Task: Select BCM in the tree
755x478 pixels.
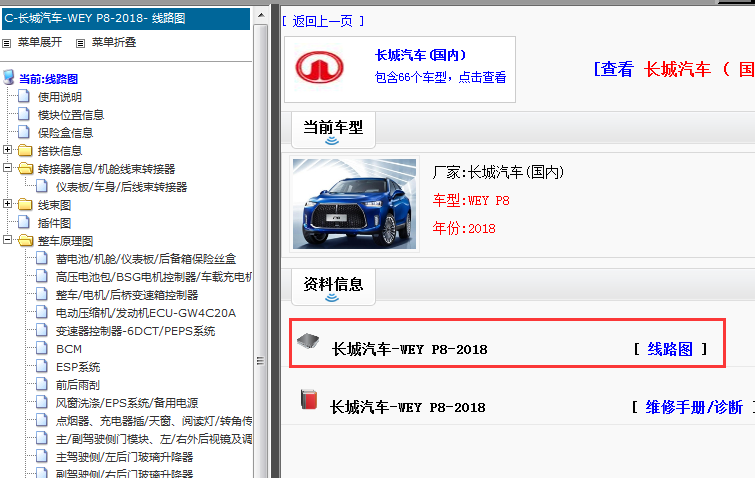Action: pyautogui.click(x=69, y=349)
